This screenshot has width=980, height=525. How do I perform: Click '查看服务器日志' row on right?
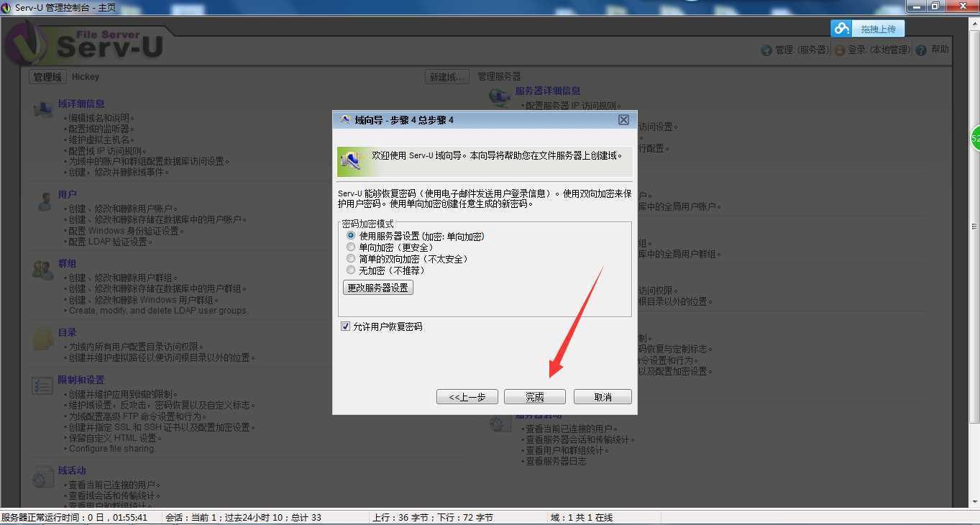(x=554, y=462)
